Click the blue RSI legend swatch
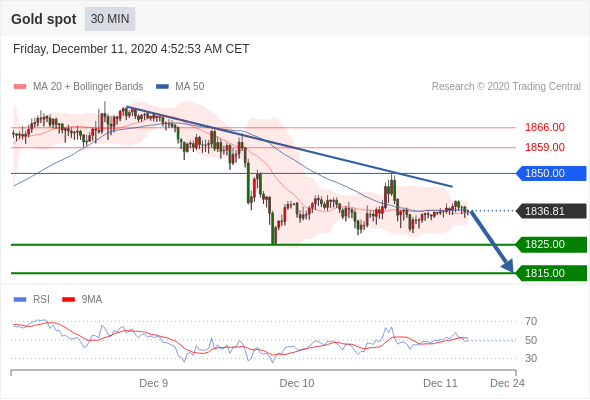590x400 pixels. (x=20, y=300)
